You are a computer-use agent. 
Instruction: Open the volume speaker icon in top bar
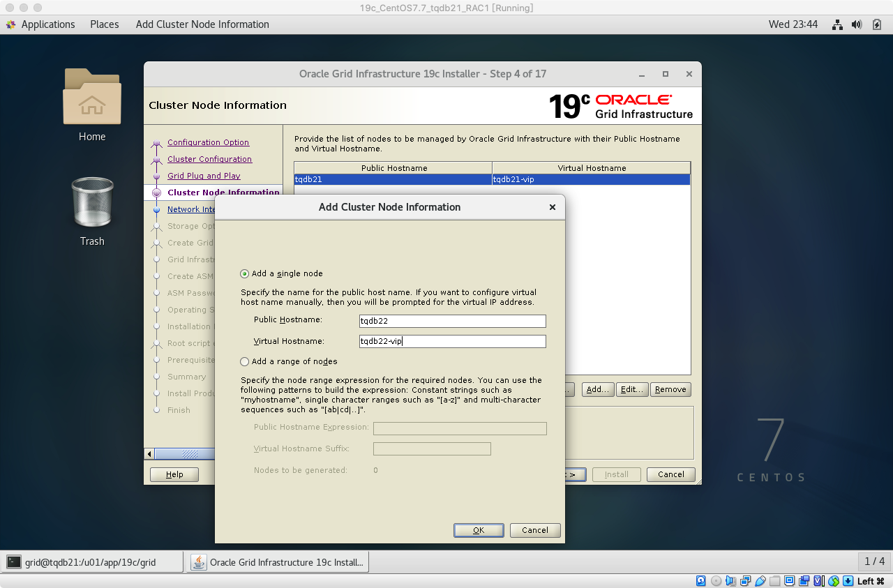point(857,24)
